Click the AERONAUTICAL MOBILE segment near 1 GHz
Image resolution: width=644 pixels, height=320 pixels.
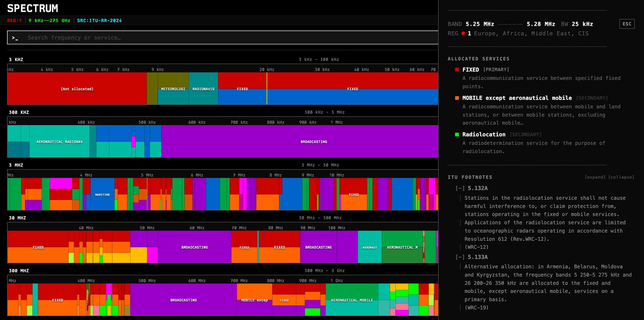[x=352, y=300]
